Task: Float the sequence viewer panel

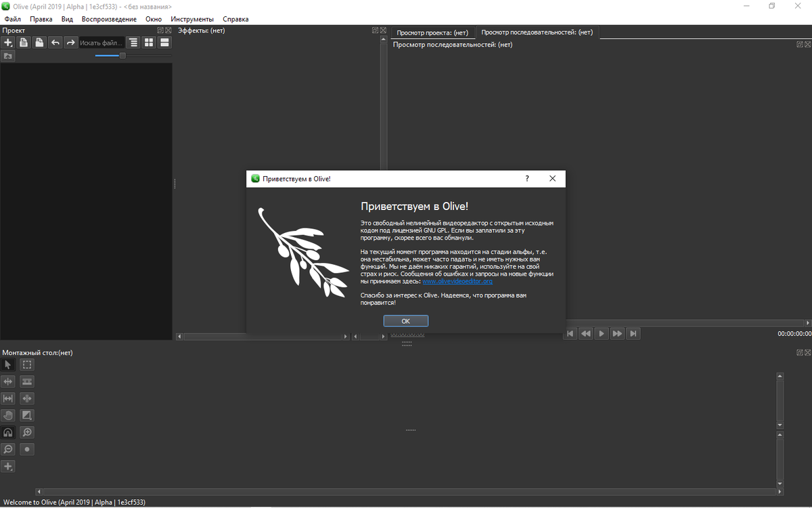Action: [800, 44]
